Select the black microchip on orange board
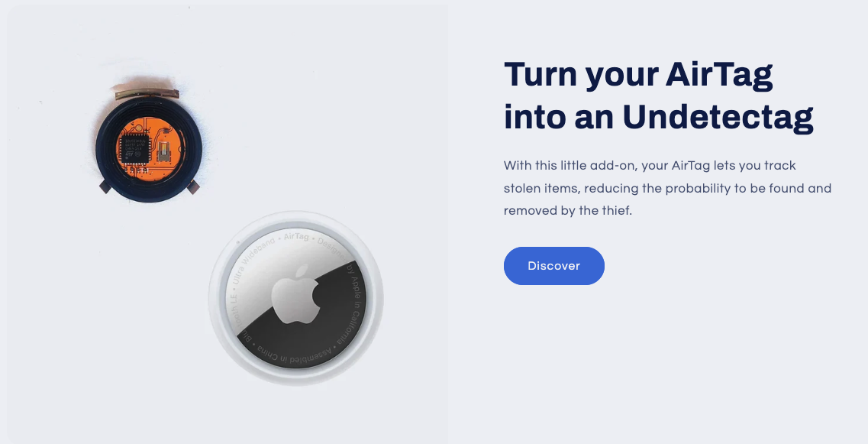Image resolution: width=868 pixels, height=444 pixels. point(134,147)
